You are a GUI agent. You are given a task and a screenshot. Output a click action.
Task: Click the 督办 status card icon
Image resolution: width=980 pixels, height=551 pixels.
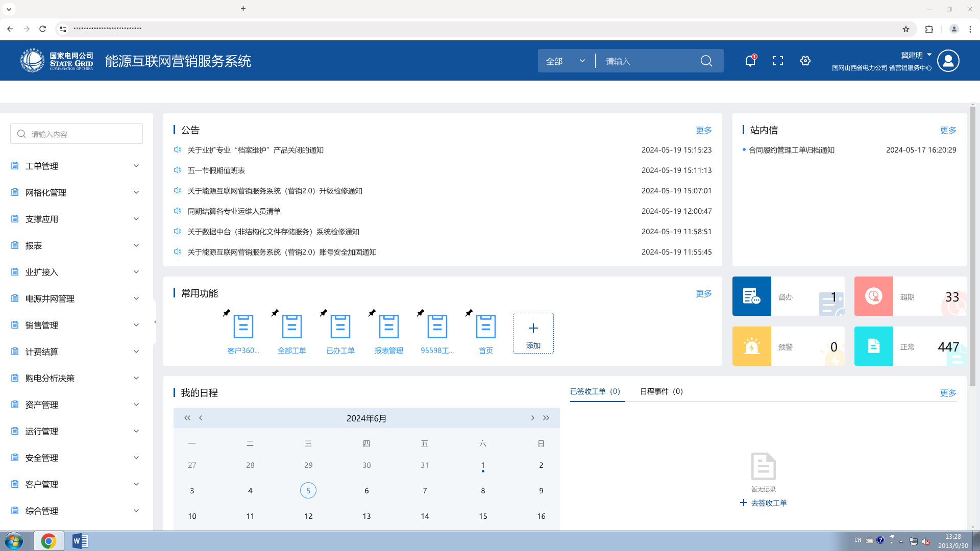pyautogui.click(x=751, y=296)
